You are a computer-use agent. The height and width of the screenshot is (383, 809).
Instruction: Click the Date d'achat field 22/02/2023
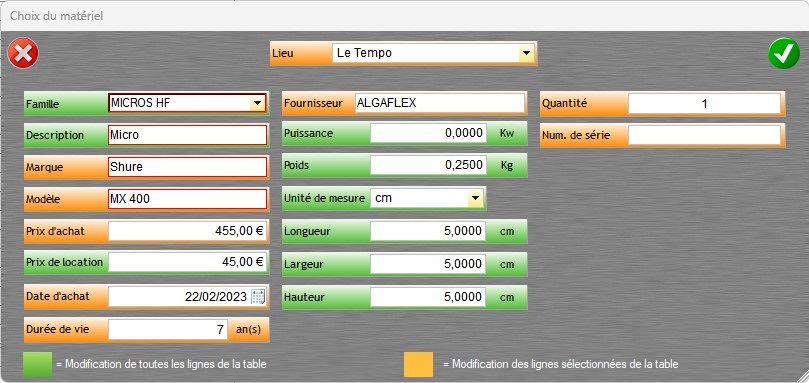pyautogui.click(x=188, y=297)
